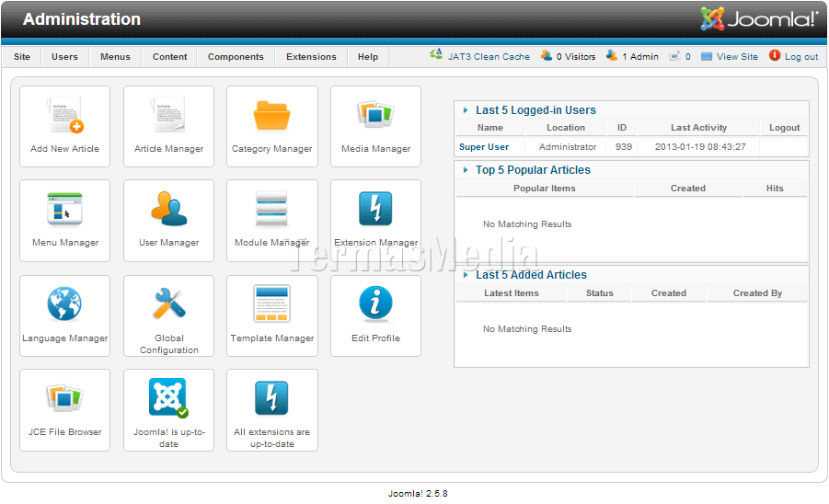Open the Extension Manager icon

tap(375, 209)
